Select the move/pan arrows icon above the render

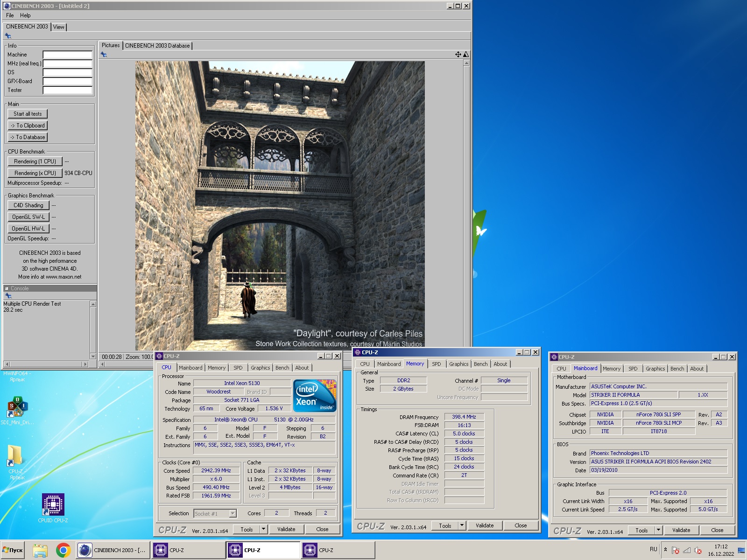(x=458, y=55)
